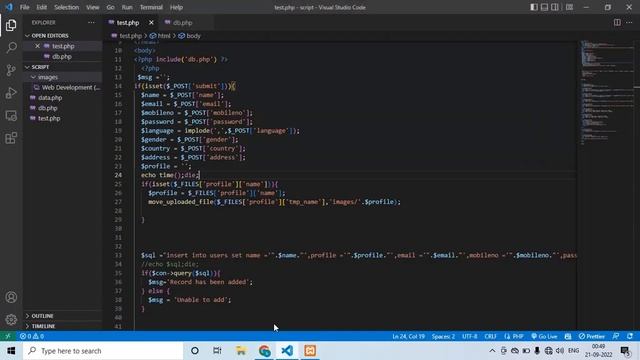Image resolution: width=640 pixels, height=360 pixels.
Task: Open the Manage gear icon
Action: point(11,319)
